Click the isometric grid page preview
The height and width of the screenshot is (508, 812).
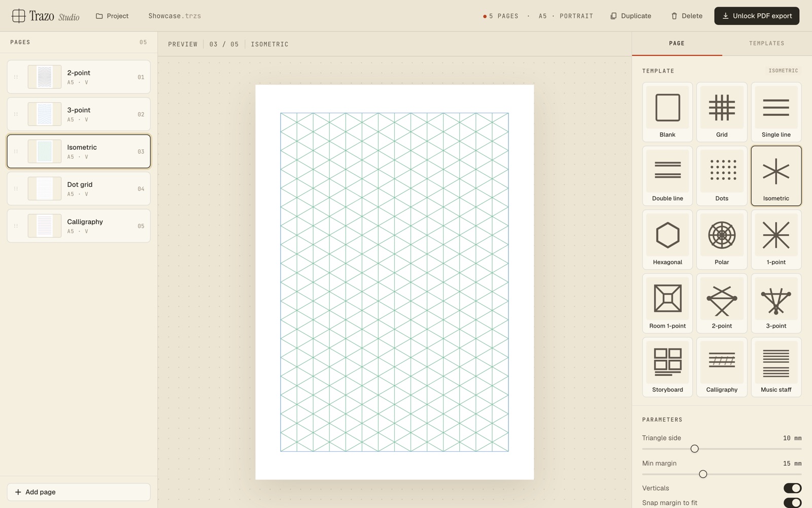tap(394, 282)
